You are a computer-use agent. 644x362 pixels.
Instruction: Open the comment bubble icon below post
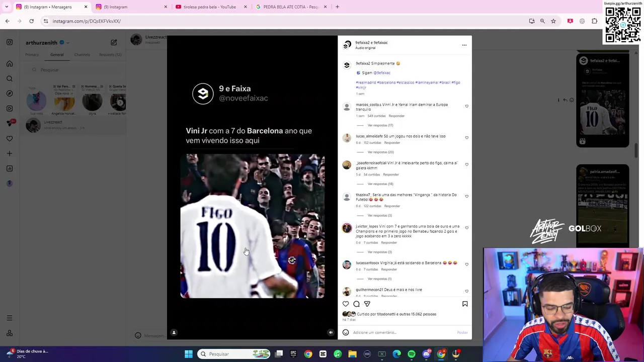356,304
